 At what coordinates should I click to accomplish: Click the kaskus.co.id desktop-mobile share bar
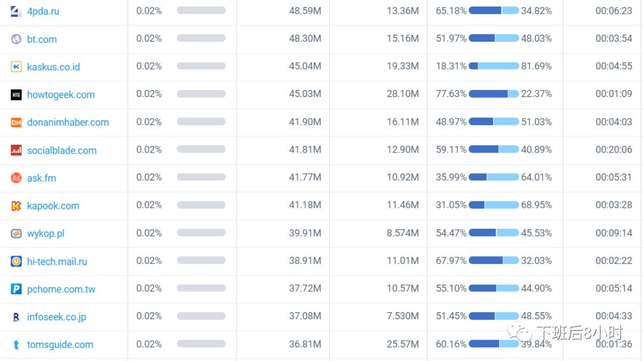(x=494, y=66)
